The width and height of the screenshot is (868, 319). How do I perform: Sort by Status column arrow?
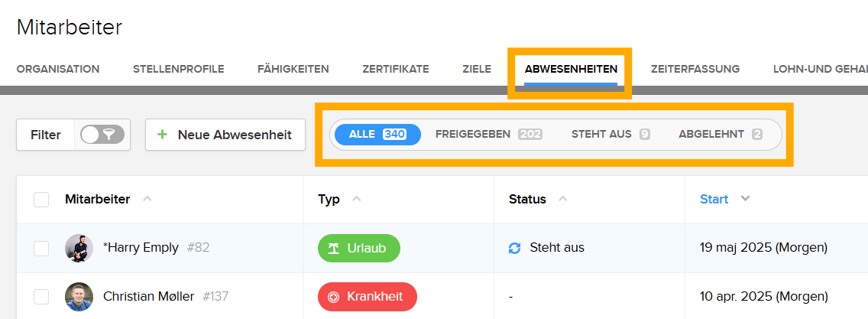[x=562, y=200]
